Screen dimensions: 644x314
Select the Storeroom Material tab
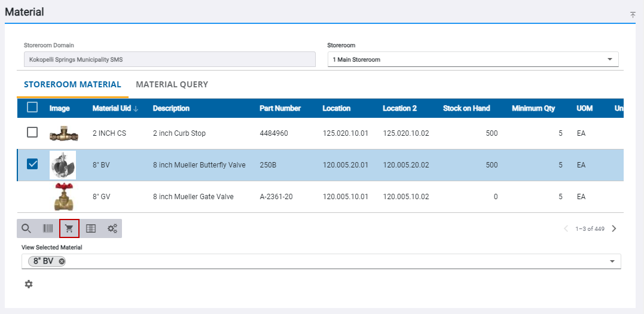tap(72, 84)
